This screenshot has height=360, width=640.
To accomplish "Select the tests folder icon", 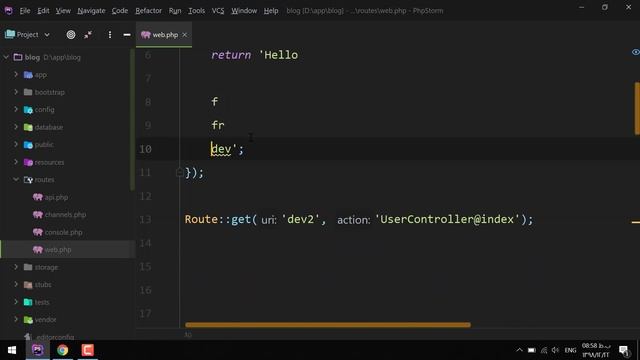I will click(x=28, y=302).
